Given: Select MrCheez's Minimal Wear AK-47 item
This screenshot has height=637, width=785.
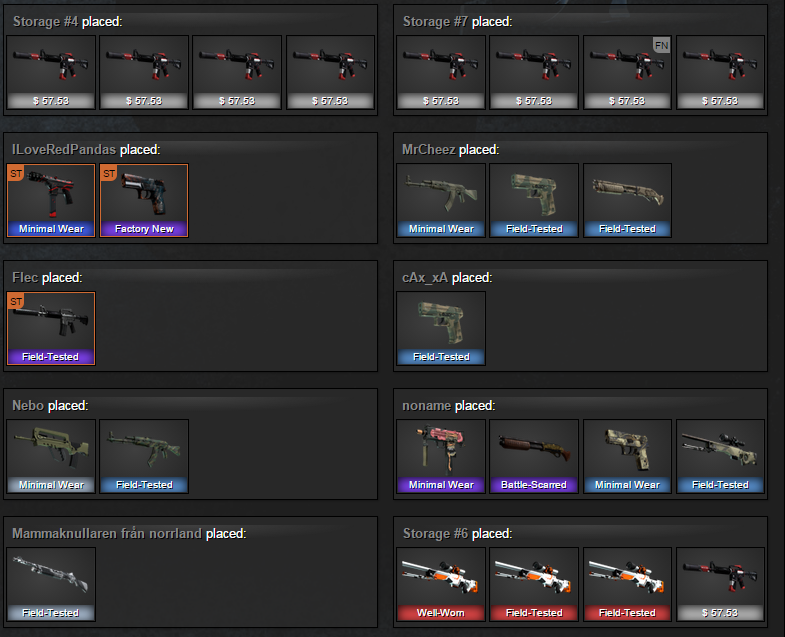Looking at the screenshot, I should 441,200.
